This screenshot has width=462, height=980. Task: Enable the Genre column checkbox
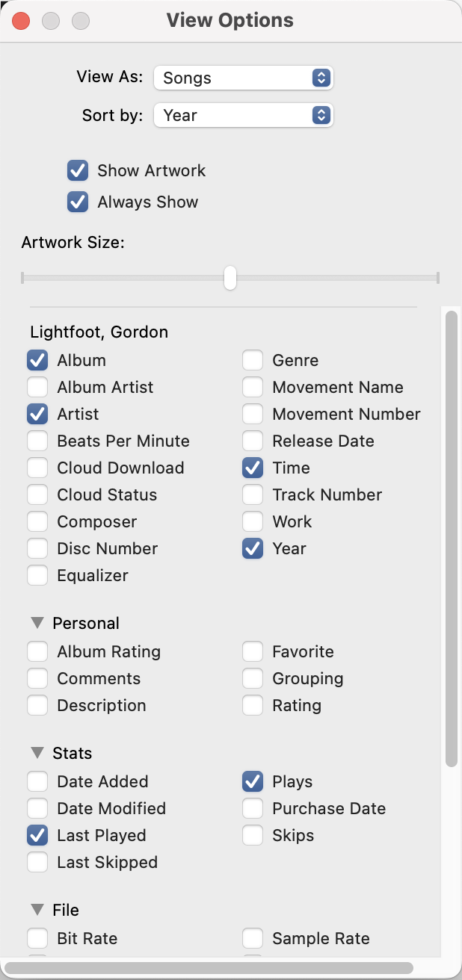[253, 360]
